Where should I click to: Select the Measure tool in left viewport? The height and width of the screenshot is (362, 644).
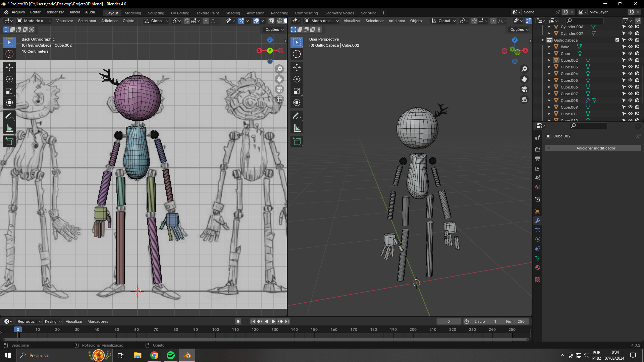[x=9, y=128]
